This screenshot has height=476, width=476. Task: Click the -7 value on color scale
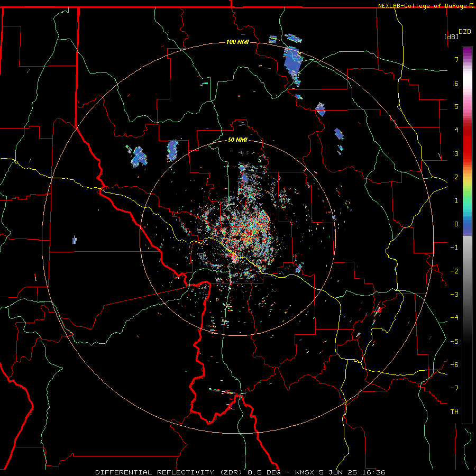[x=454, y=388]
